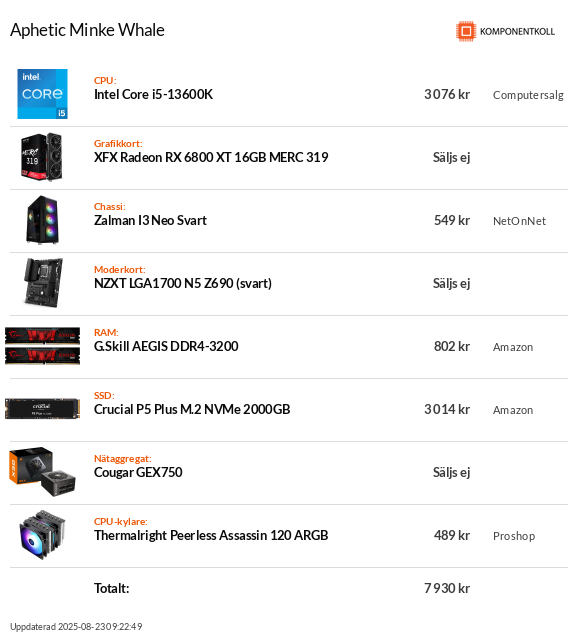The image size is (577, 640).
Task: Click the Zalman I3 Neo case image
Action: tap(42, 220)
